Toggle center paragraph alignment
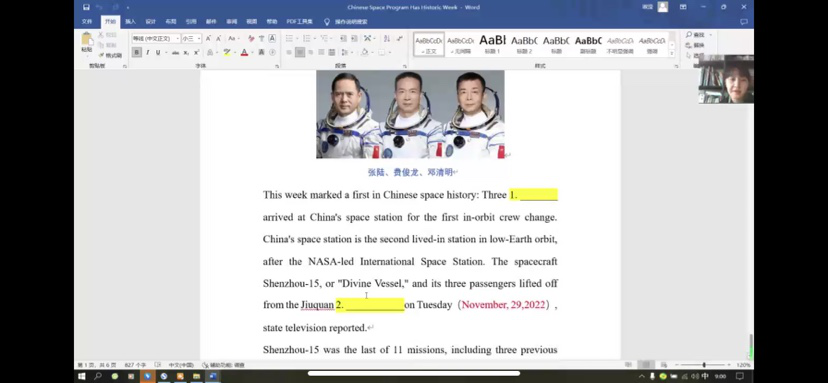The height and width of the screenshot is (383, 828). (299, 52)
